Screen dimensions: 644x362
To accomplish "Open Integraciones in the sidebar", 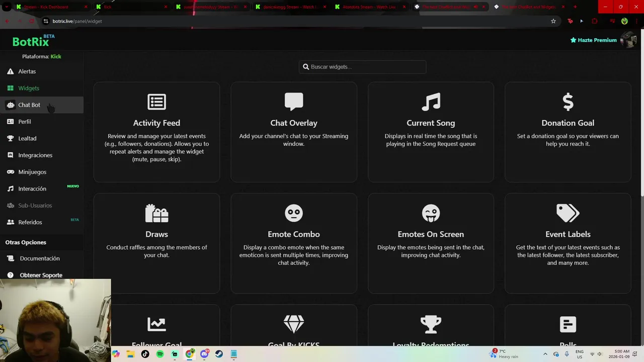I will [42, 155].
